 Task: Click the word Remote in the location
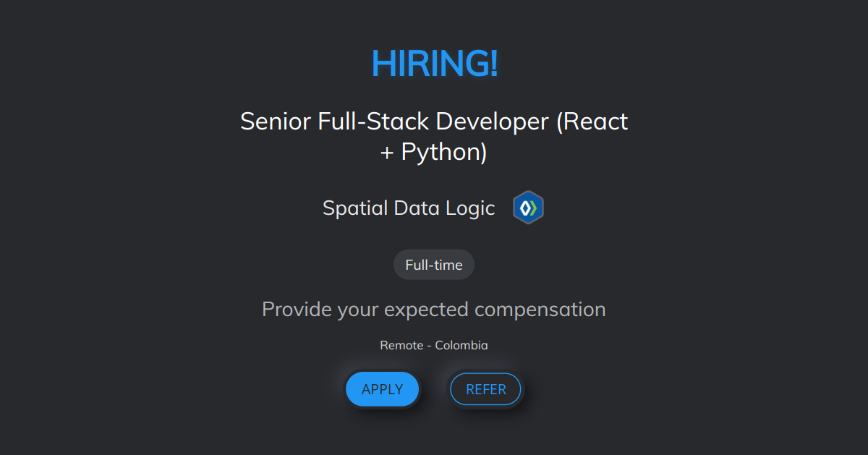click(x=401, y=345)
